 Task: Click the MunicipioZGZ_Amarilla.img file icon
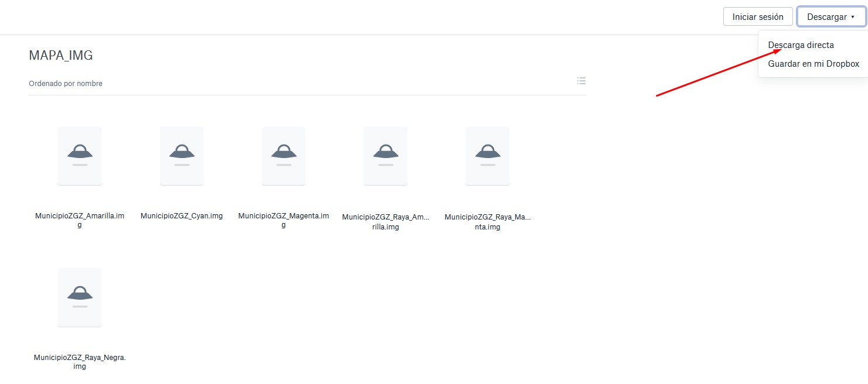point(80,156)
